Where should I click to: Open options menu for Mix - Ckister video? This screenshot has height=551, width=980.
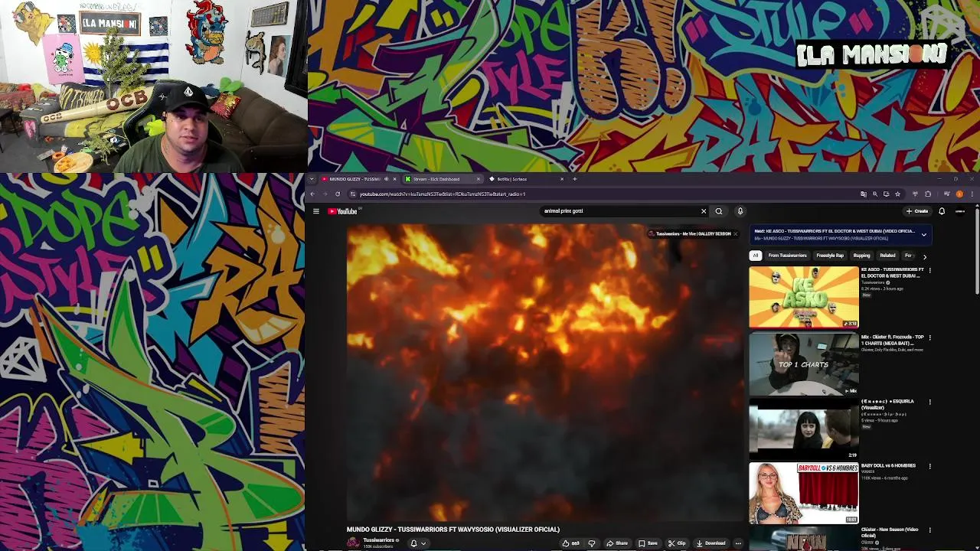click(929, 337)
